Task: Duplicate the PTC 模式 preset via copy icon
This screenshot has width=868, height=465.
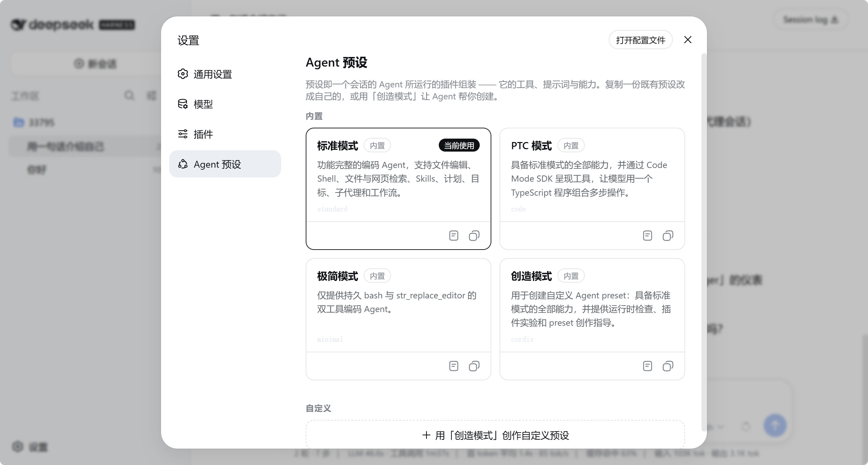Action: (x=668, y=236)
